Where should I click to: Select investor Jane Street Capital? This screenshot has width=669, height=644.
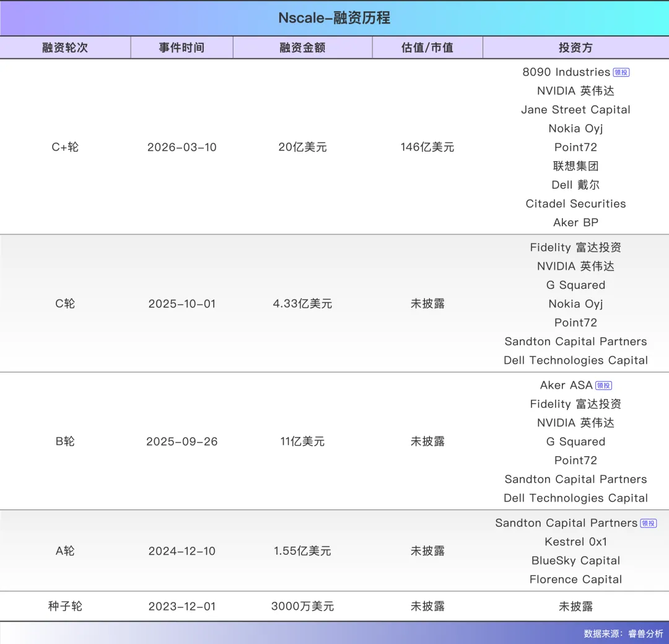coord(575,110)
